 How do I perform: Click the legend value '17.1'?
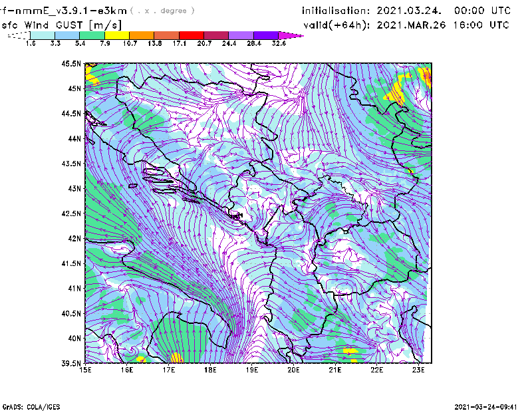tap(179, 43)
